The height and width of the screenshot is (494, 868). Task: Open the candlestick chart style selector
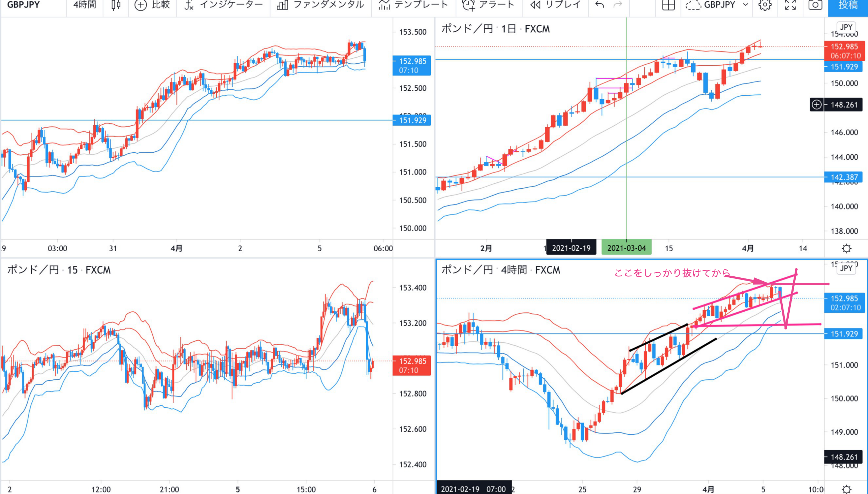pyautogui.click(x=116, y=5)
